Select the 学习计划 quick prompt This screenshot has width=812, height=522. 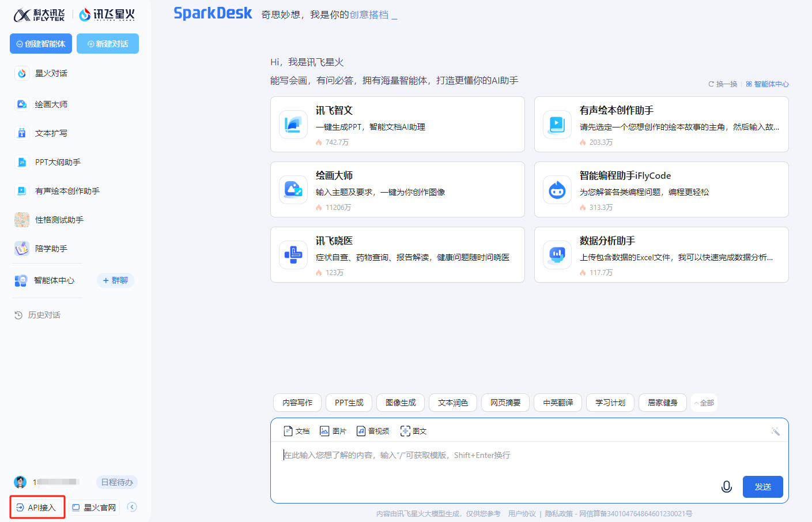click(610, 403)
